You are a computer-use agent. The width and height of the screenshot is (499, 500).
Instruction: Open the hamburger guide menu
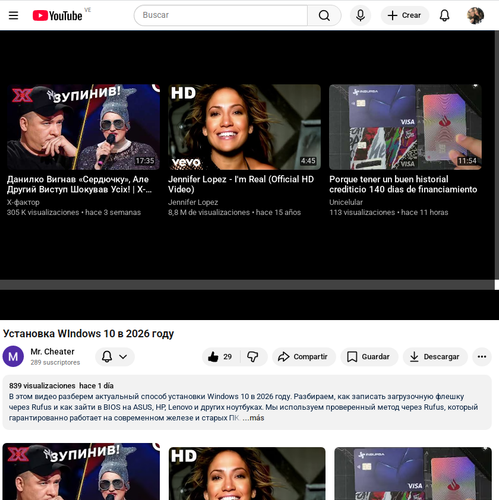click(x=13, y=15)
